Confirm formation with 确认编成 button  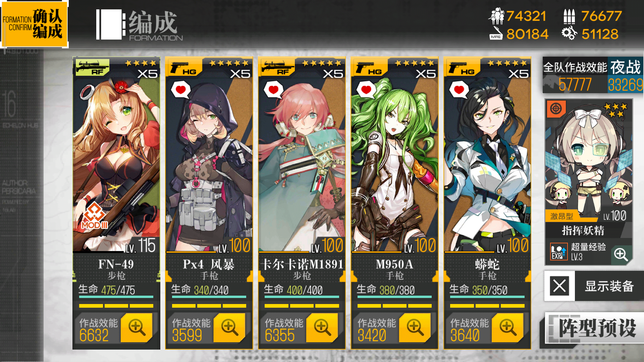[x=34, y=24]
